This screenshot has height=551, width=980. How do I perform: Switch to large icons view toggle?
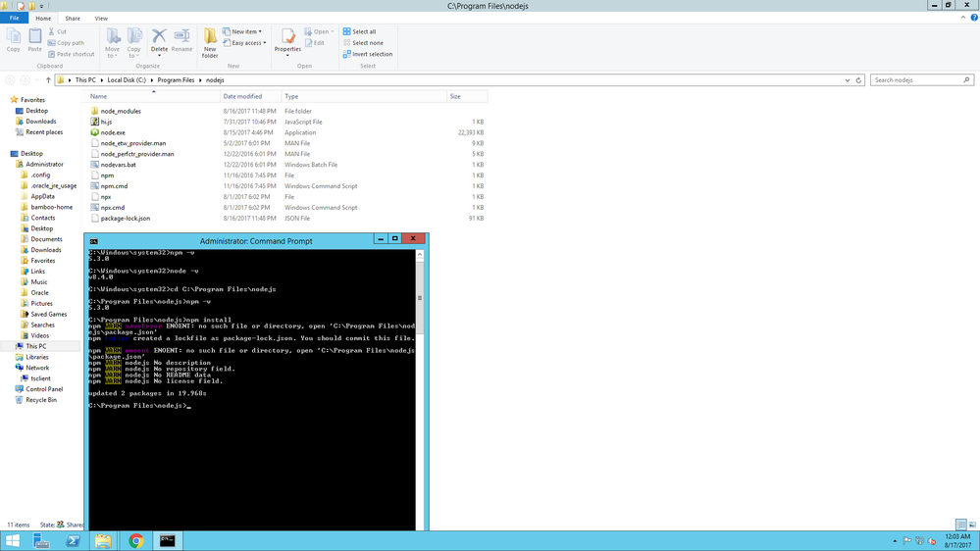972,525
